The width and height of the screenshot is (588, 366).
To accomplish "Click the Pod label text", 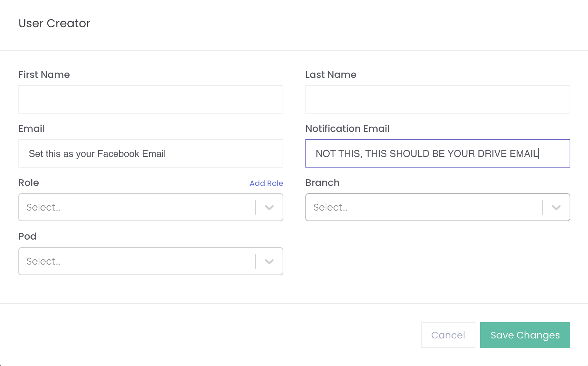I will pos(28,236).
